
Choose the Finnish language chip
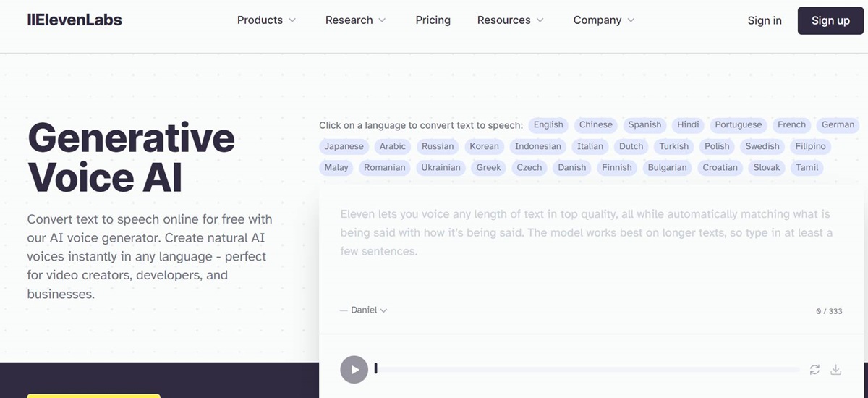617,167
